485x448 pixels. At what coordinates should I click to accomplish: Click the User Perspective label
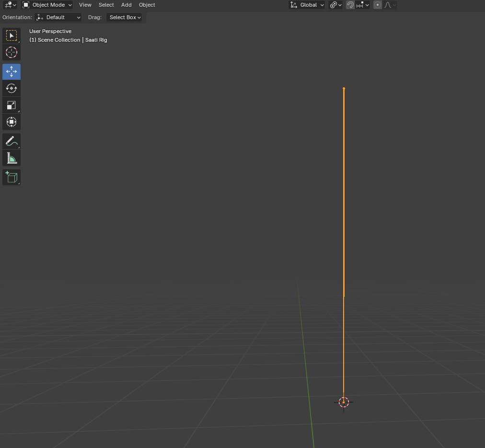click(50, 31)
